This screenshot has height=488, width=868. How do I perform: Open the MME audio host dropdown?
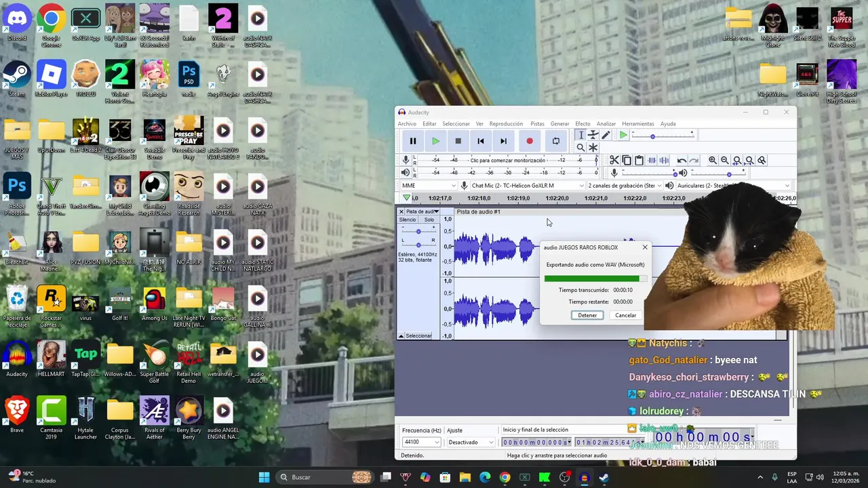[429, 186]
